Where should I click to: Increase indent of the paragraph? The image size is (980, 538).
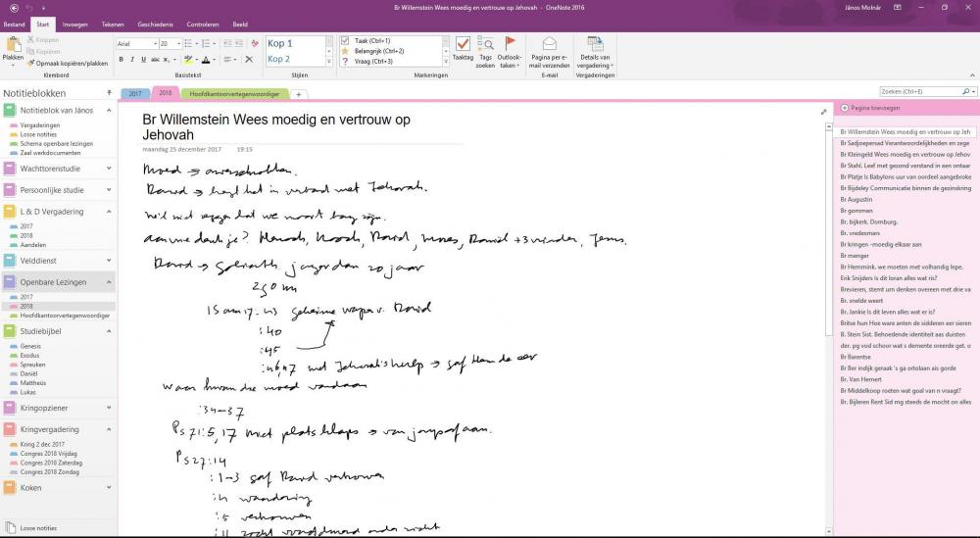(x=239, y=44)
